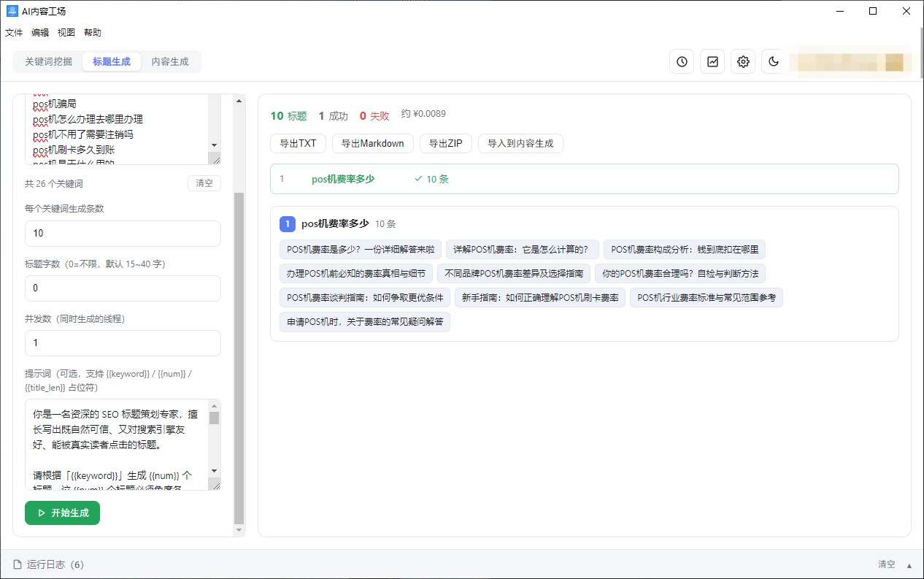924x579 pixels.
Task: Click prompt textarea resize handle
Action: click(x=215, y=484)
